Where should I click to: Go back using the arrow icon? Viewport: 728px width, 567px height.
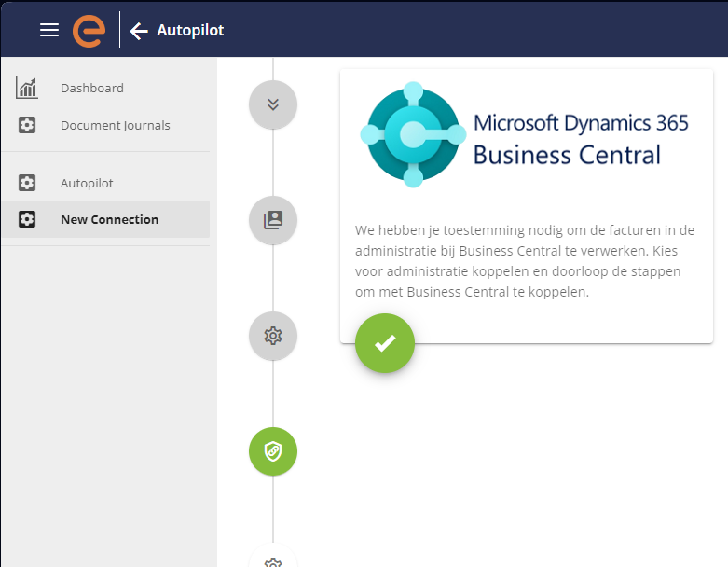tap(138, 31)
